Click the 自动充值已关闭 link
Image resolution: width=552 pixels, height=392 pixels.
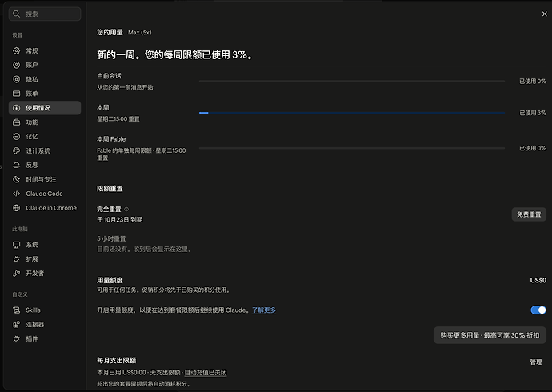206,372
